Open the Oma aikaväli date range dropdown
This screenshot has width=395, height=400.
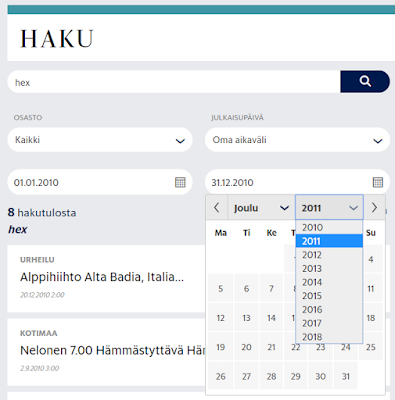[297, 140]
